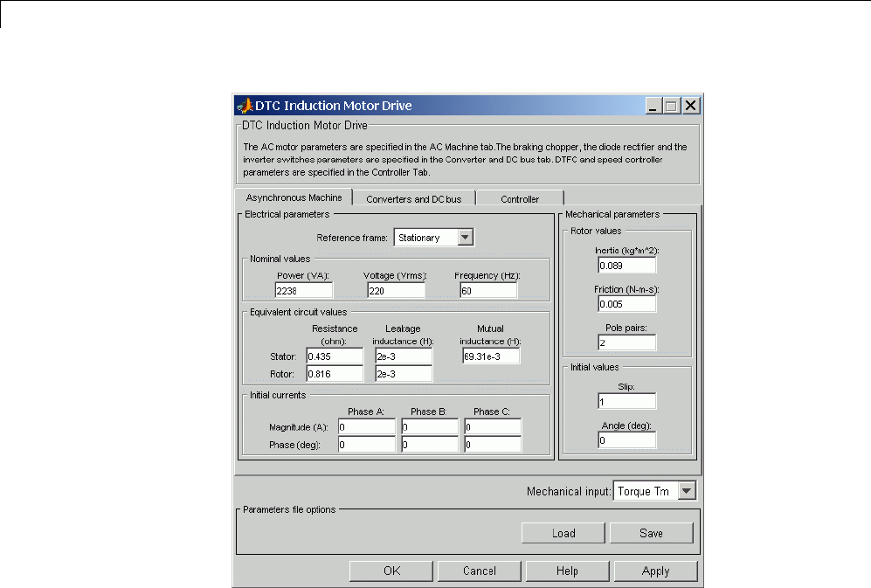Image resolution: width=871 pixels, height=588 pixels.
Task: Switch to the Asynchronous Machine tab
Action: (294, 197)
